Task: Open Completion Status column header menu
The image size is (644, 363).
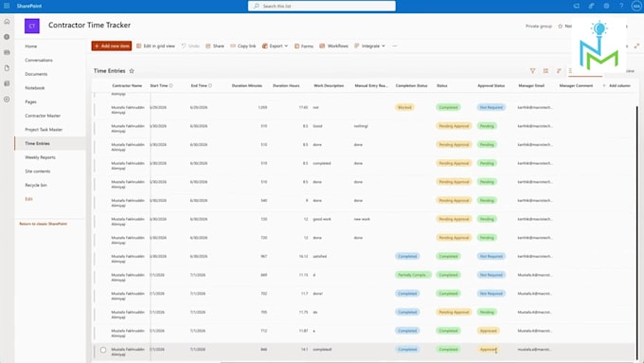Action: [x=412, y=85]
